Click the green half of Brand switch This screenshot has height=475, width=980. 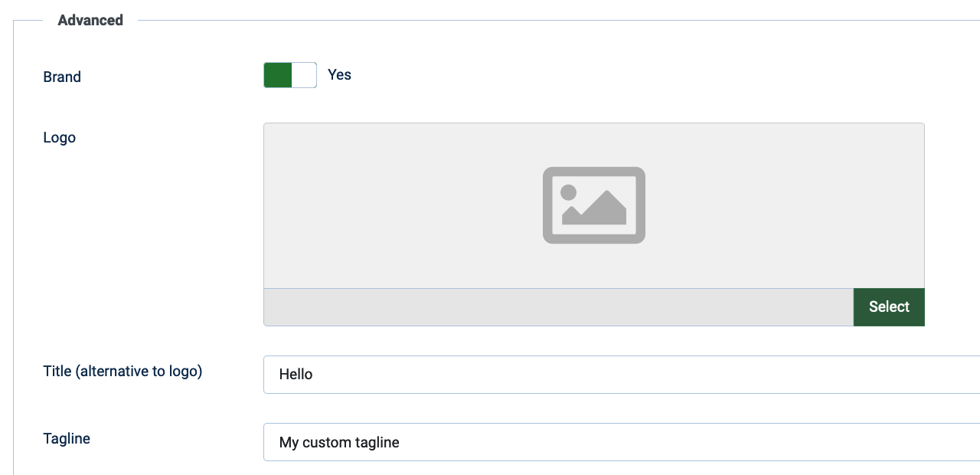pyautogui.click(x=278, y=75)
